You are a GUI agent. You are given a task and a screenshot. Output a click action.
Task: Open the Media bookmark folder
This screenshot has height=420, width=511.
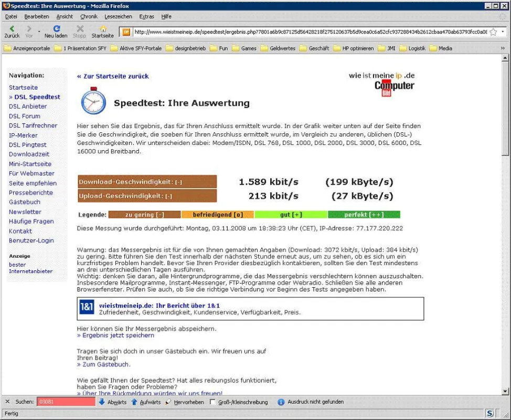[x=441, y=48]
